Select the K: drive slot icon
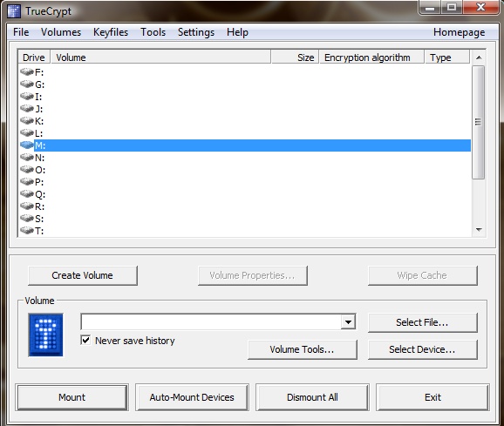 pos(27,120)
